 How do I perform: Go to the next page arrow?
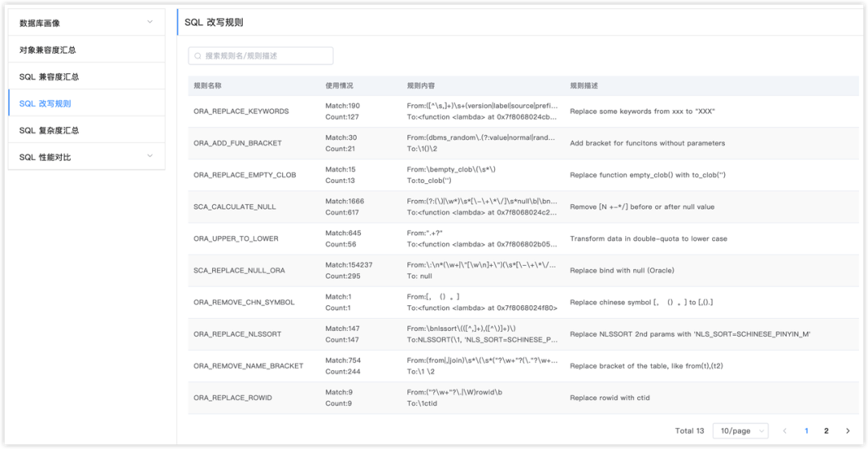pos(848,431)
